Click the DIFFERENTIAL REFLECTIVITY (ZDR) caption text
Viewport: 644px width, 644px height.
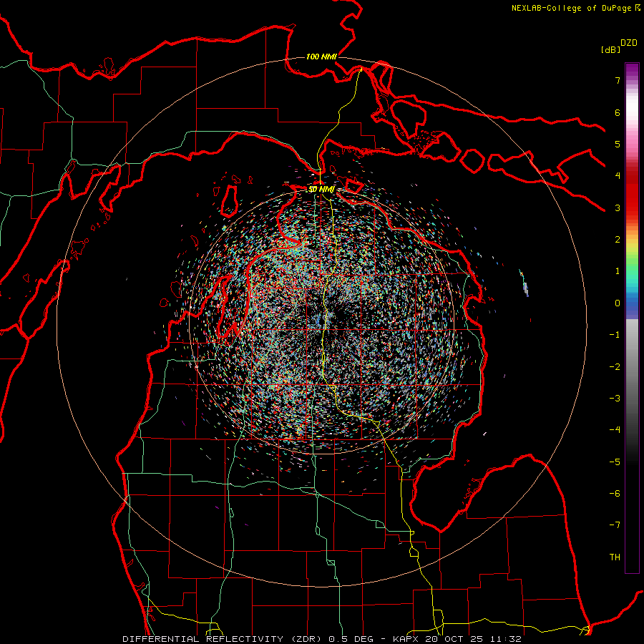(x=224, y=639)
